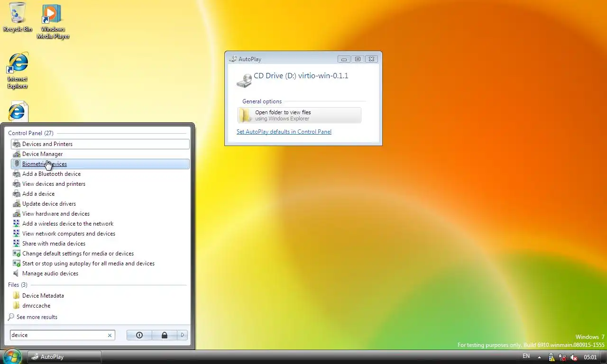Click the View devices and printers icon
This screenshot has width=607, height=364.
coord(17,184)
